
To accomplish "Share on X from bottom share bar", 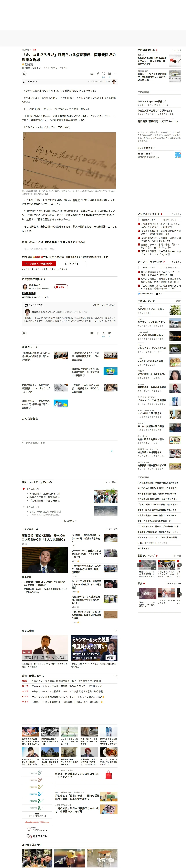I will pyautogui.click(x=104, y=333).
